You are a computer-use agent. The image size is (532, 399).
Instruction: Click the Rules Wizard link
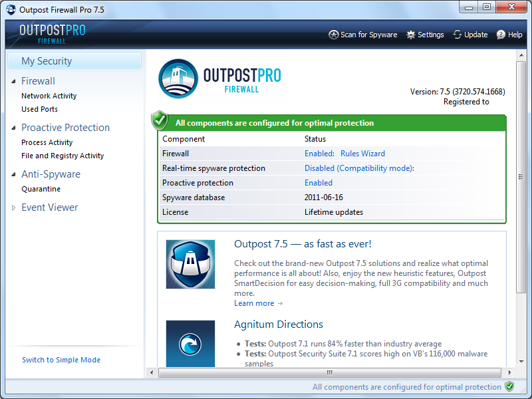(x=362, y=154)
